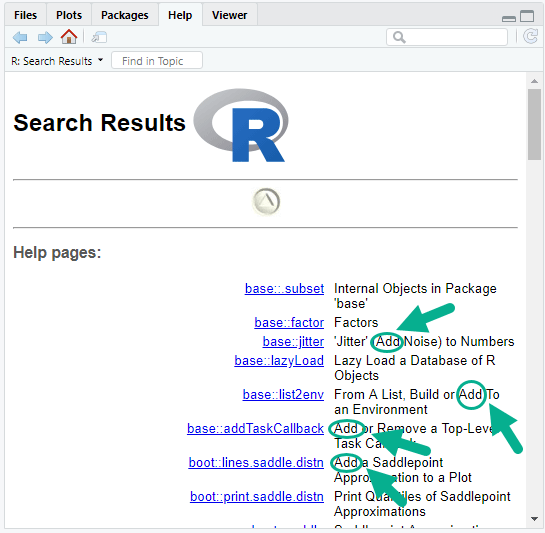545x533 pixels.
Task: Open the base::addTaskCallback link
Action: pos(255,428)
